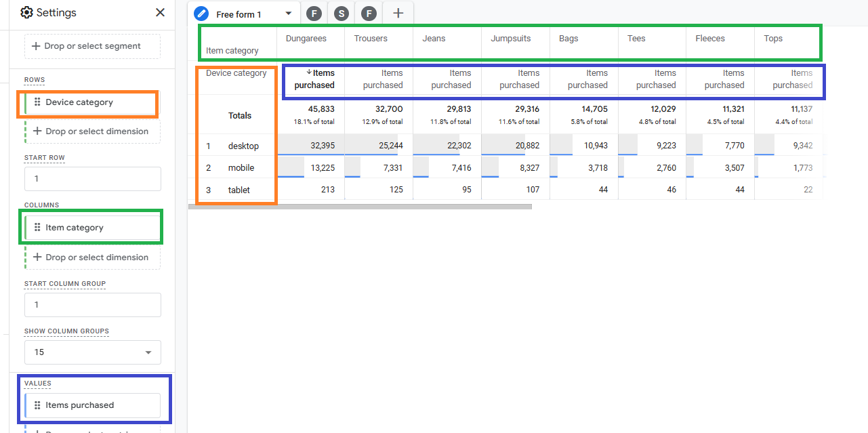The image size is (868, 433).
Task: Click the Totals row label
Action: [x=240, y=116]
